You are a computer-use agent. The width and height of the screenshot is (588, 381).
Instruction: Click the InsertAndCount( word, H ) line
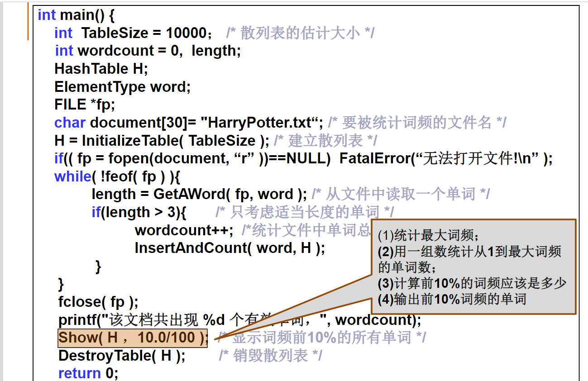pyautogui.click(x=229, y=248)
